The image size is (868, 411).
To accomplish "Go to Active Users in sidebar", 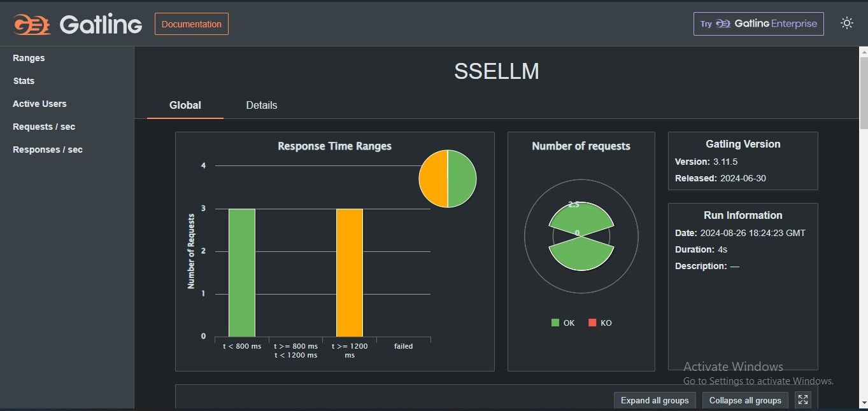I will [39, 104].
